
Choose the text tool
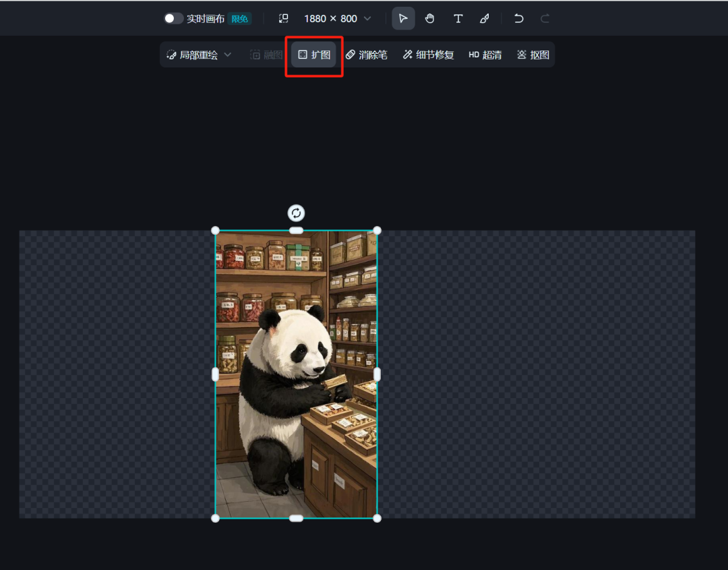[458, 18]
